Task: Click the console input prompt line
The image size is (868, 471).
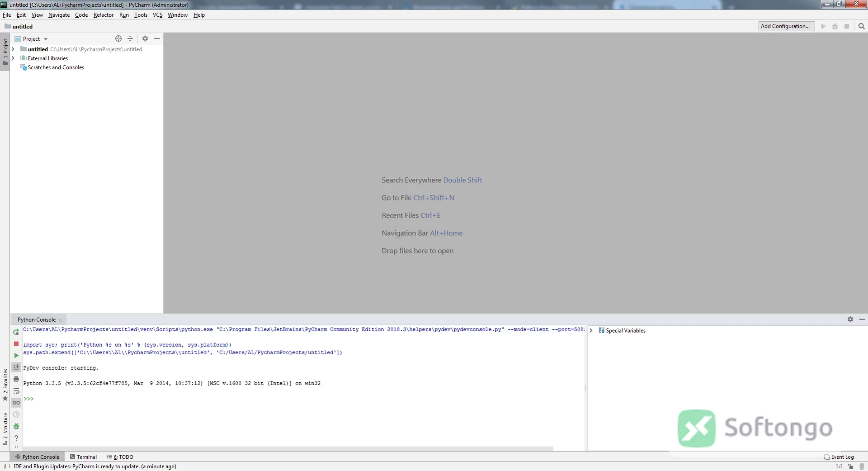Action: pos(303,399)
